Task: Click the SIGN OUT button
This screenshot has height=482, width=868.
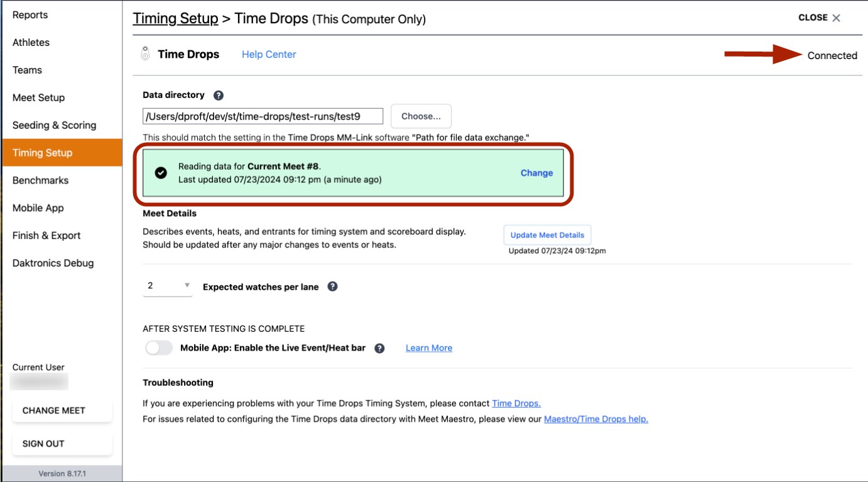Action: tap(62, 444)
